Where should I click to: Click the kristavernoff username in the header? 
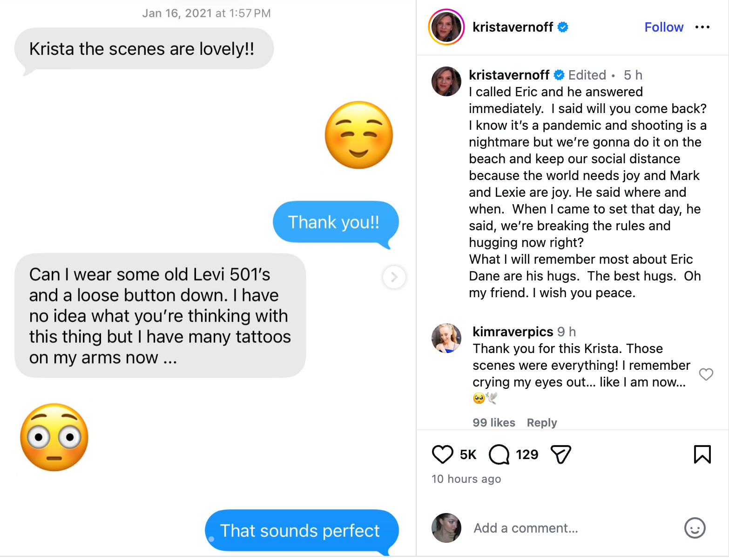click(513, 27)
